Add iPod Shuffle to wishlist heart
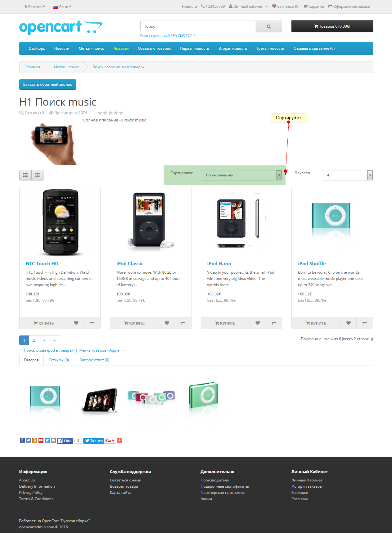The height and width of the screenshot is (533, 392). click(349, 323)
